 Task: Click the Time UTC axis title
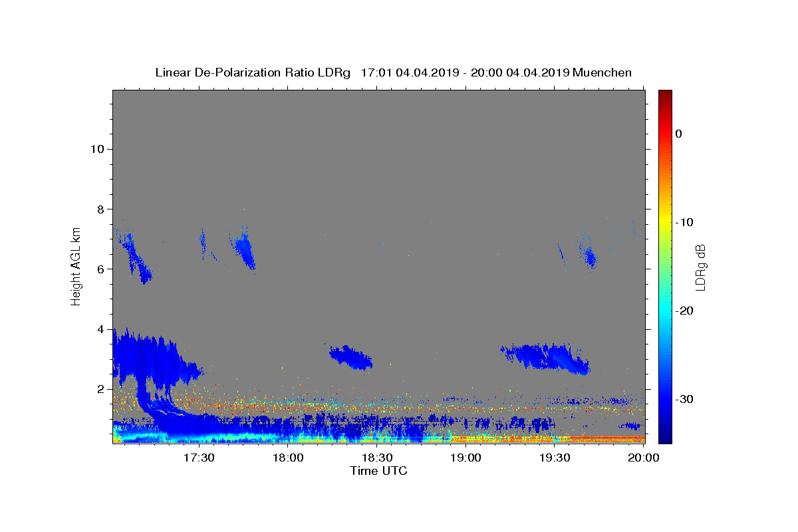click(x=378, y=471)
